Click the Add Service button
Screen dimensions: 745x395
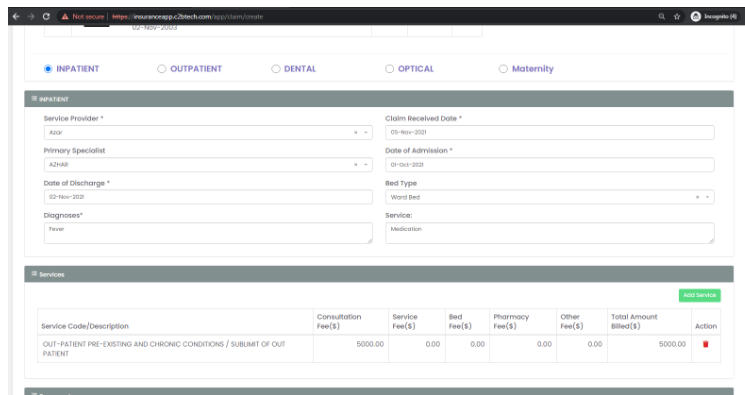pos(699,295)
